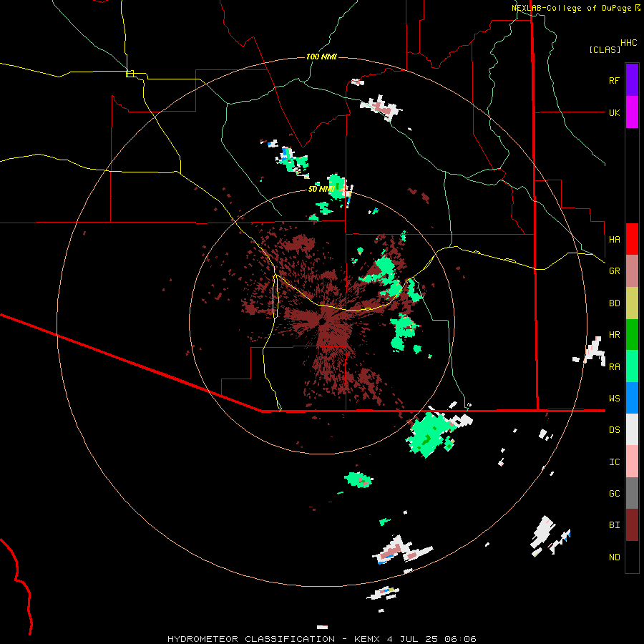Click the RF legend label
The width and height of the screenshot is (644, 644).
614,80
